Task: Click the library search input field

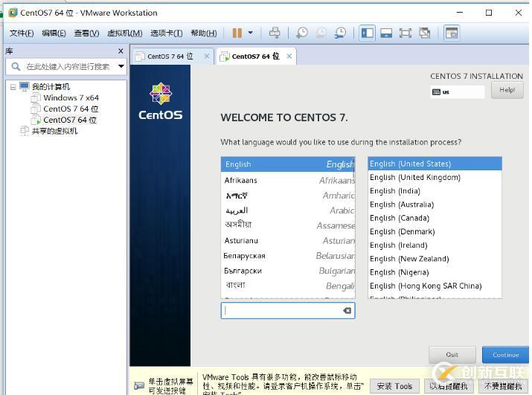Action: pyautogui.click(x=68, y=66)
